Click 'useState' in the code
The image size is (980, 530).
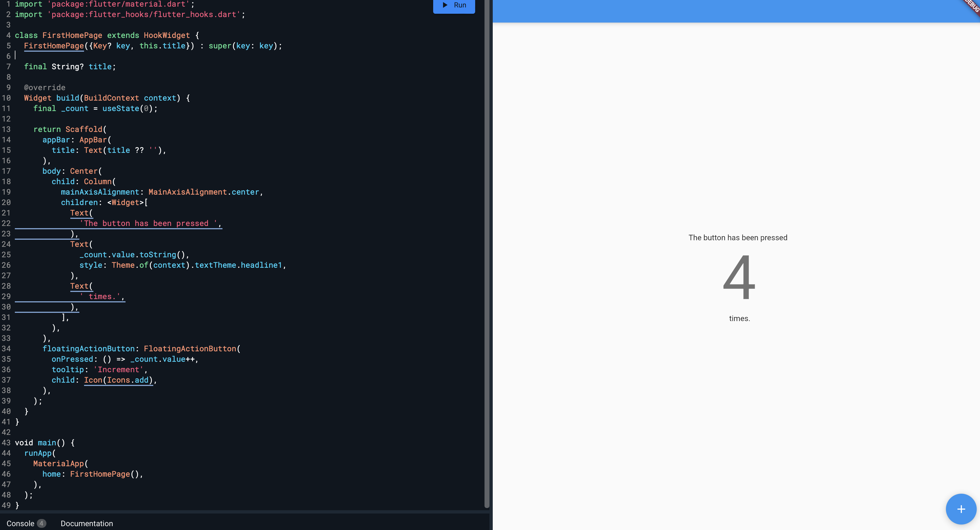(x=121, y=109)
